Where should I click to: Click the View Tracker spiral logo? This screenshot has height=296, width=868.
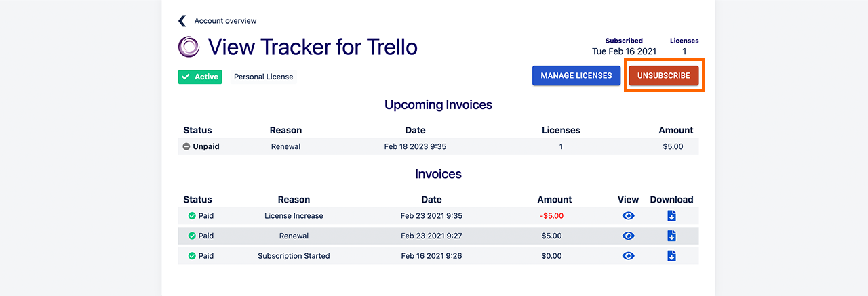tap(189, 47)
